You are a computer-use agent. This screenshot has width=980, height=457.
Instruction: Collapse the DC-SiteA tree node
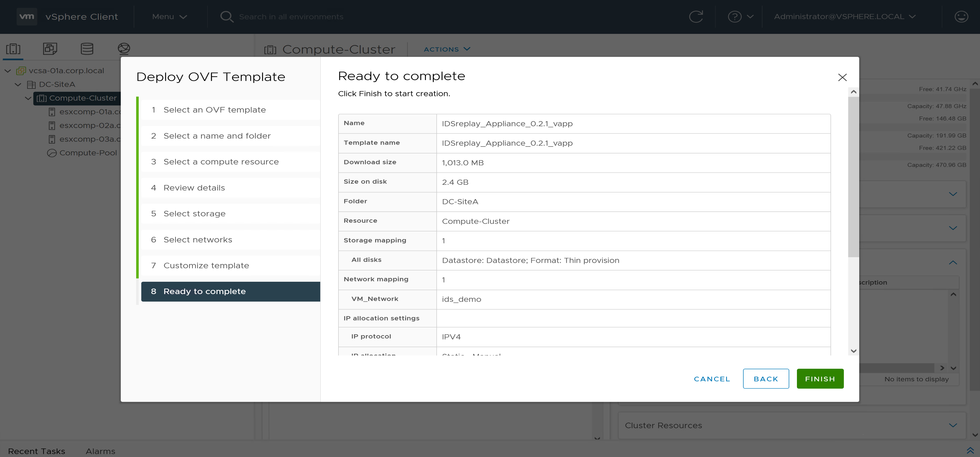pos(18,84)
